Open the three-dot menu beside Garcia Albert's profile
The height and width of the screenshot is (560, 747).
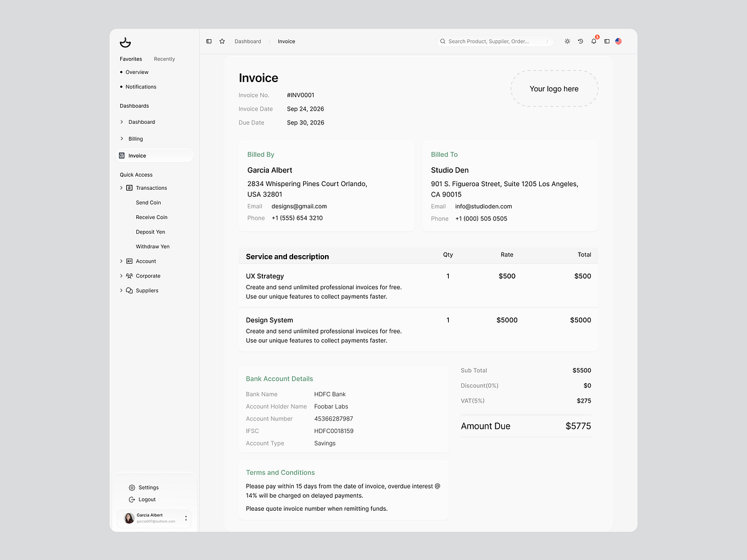(185, 518)
